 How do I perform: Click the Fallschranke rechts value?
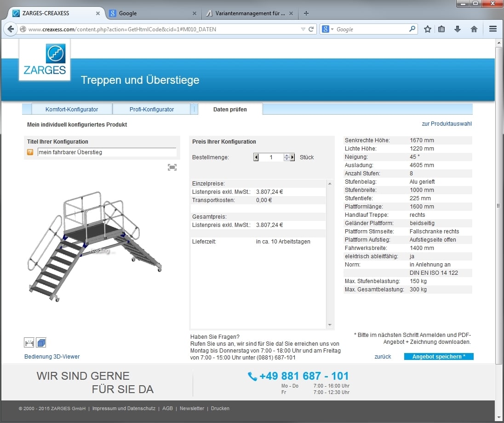pos(434,232)
